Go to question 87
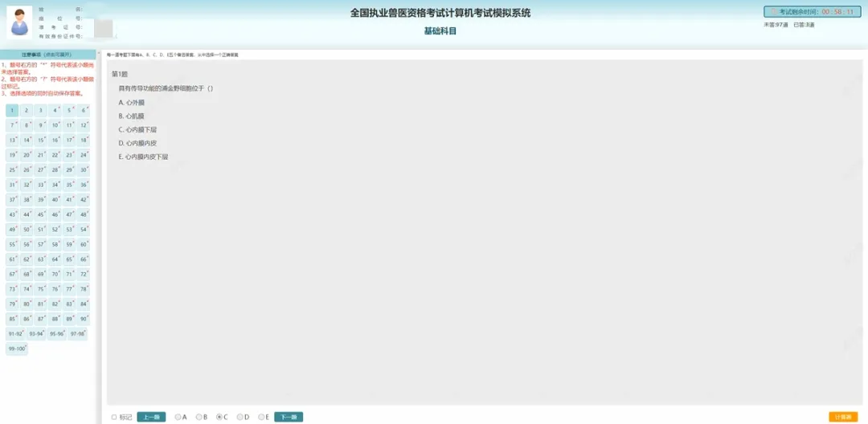 40,319
